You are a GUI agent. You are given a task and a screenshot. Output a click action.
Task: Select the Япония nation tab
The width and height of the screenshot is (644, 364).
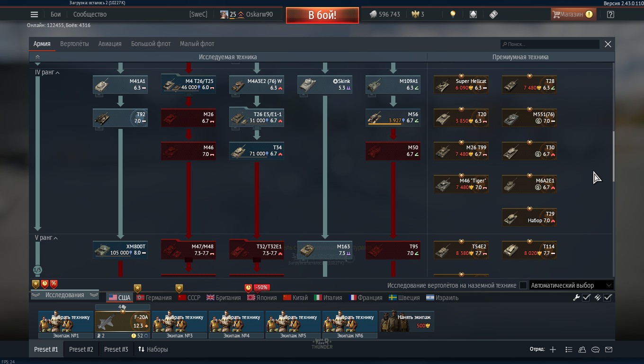click(x=262, y=298)
